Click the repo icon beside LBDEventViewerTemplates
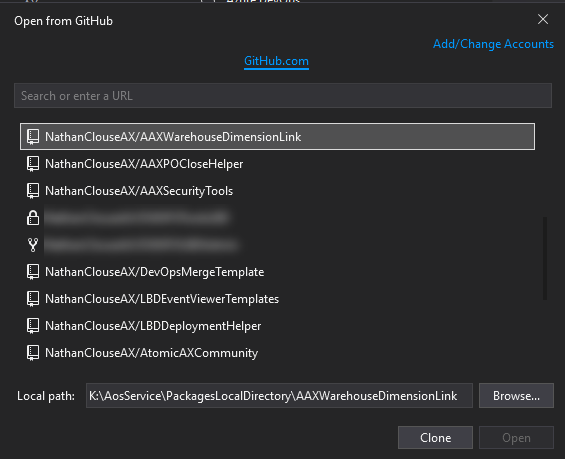565x459 pixels. coord(33,299)
